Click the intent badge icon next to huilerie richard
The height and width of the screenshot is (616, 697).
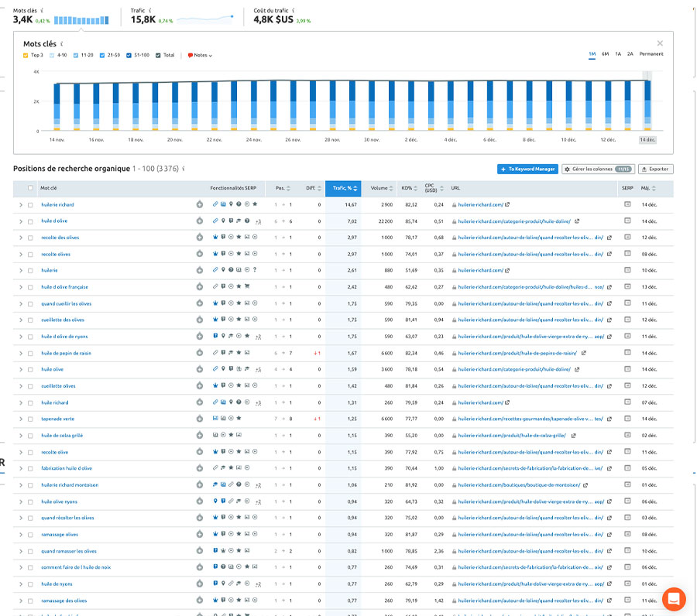[x=200, y=204]
